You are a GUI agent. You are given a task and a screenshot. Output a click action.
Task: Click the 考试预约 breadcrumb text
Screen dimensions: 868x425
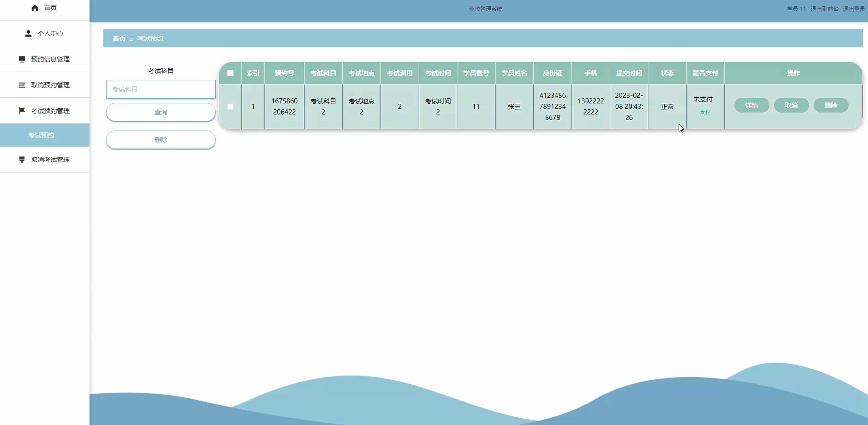click(150, 38)
